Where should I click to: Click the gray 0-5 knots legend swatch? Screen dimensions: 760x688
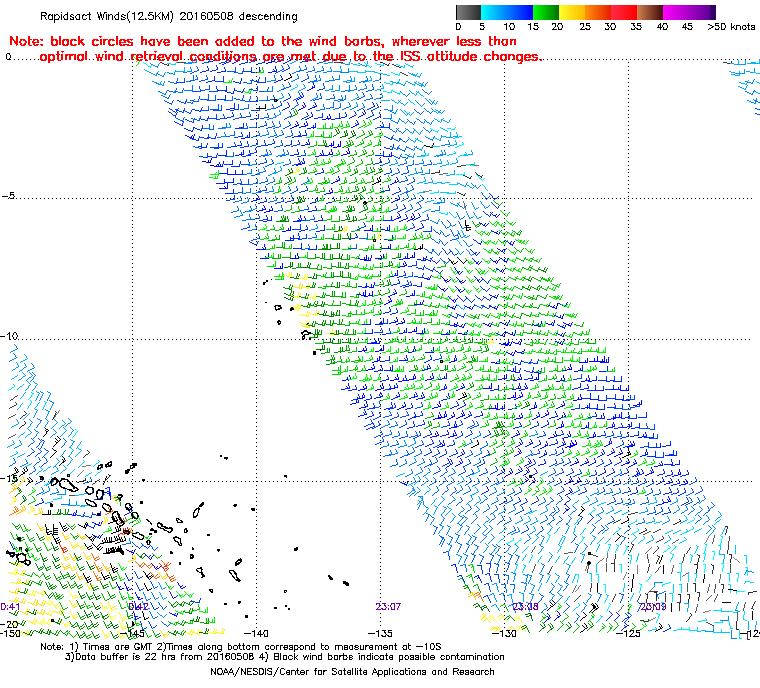(x=468, y=13)
